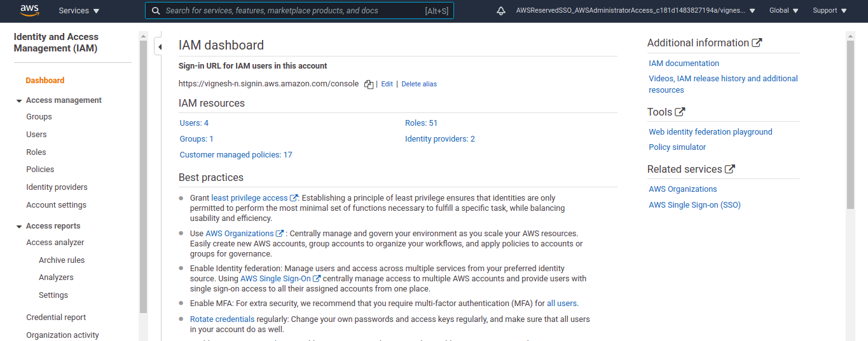
Task: Click the search magnifier icon
Action: [155, 11]
